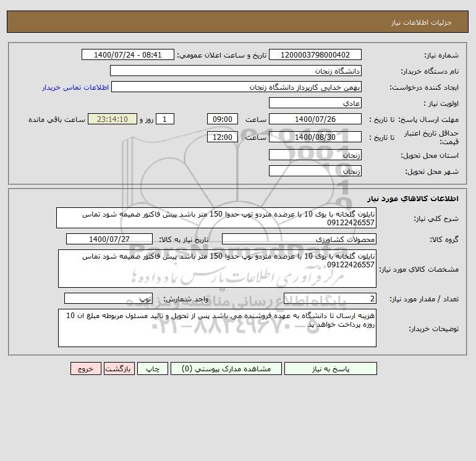Viewport: 476px width, 461px height.
Task: Click text 'روز و' beside days field
Action: [x=147, y=119]
